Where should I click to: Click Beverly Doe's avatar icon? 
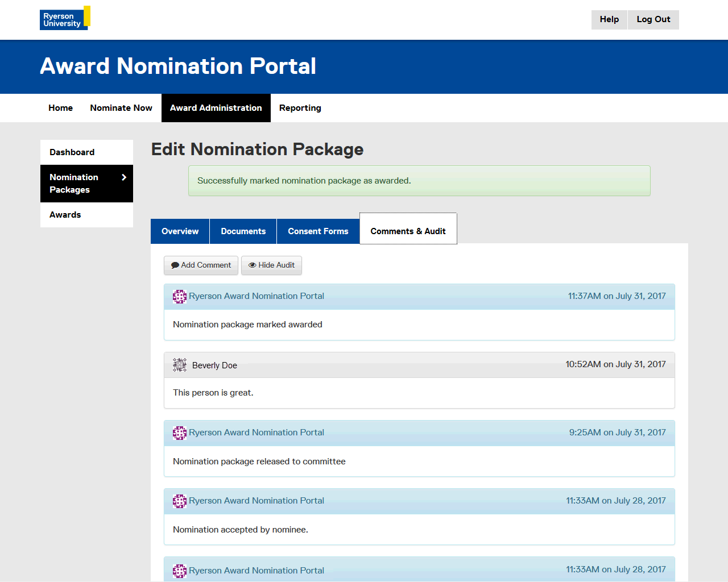point(180,365)
